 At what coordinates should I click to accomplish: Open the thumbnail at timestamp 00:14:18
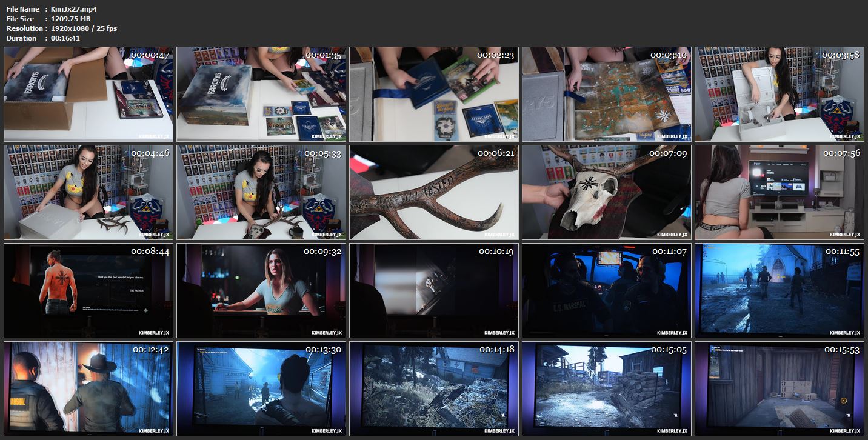click(434, 388)
